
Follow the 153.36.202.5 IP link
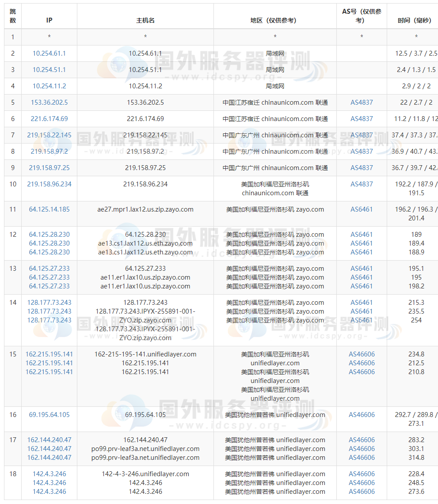click(49, 102)
